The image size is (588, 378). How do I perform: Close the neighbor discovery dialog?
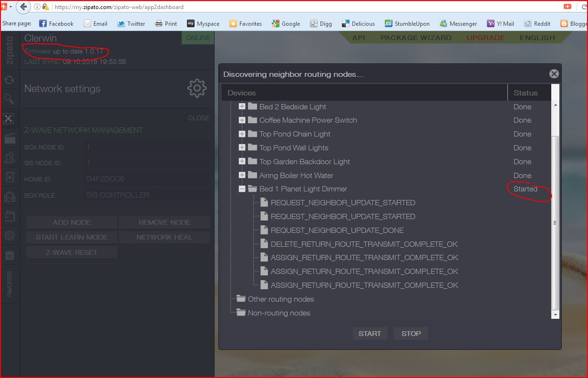(x=554, y=74)
